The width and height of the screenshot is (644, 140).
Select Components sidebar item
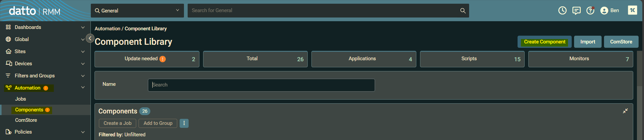coord(45,110)
